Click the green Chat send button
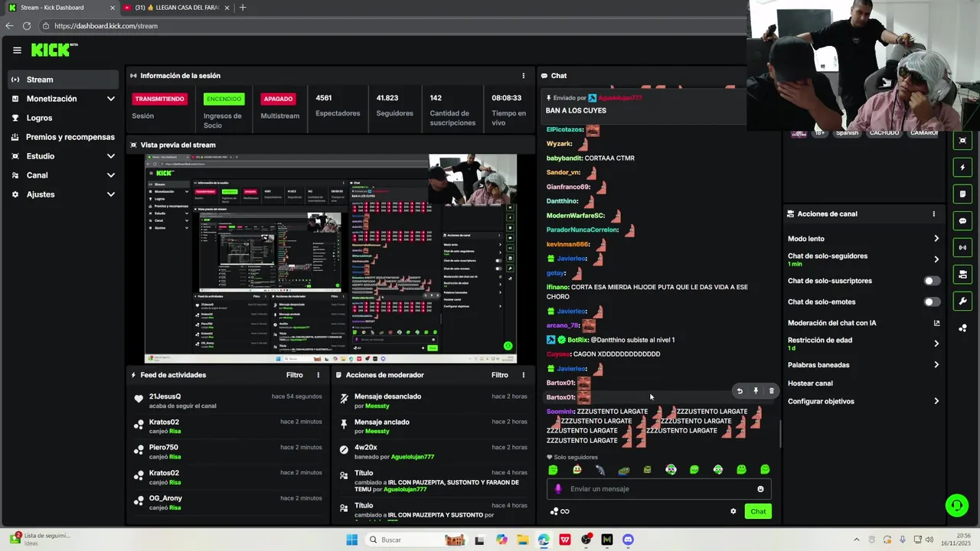The width and height of the screenshot is (980, 551). [758, 511]
